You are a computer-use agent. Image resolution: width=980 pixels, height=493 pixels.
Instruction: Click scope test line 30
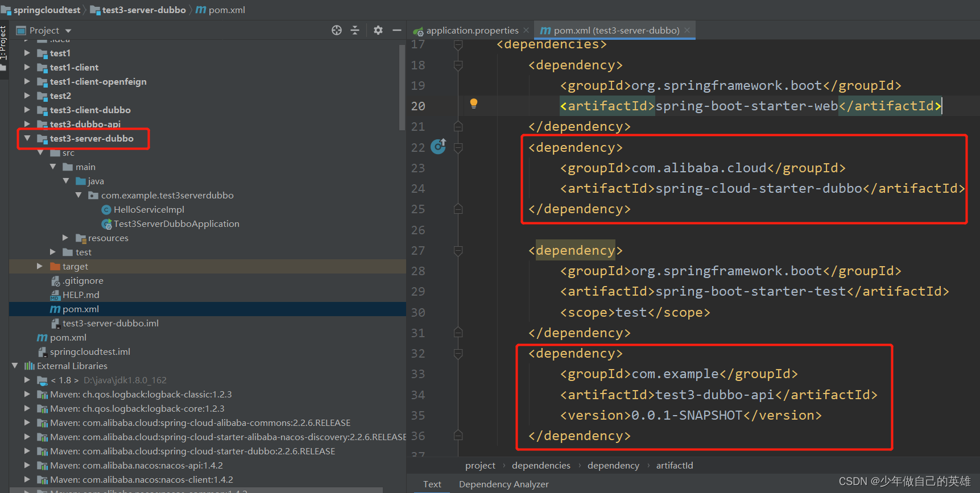[635, 312]
